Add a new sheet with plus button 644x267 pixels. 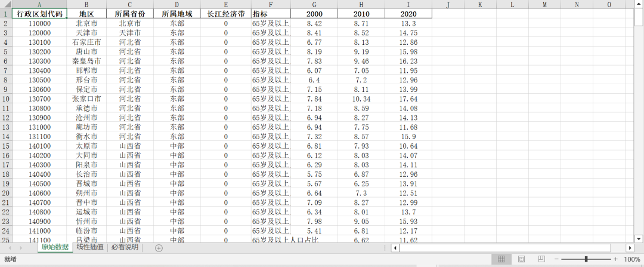point(159,248)
